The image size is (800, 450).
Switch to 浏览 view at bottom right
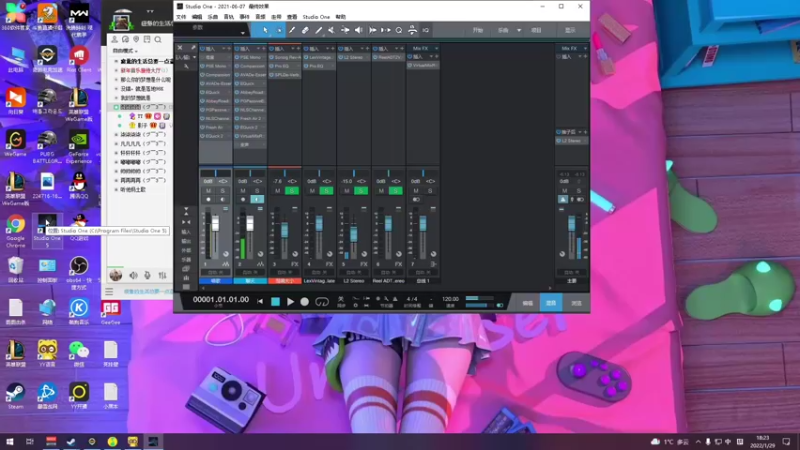click(576, 303)
